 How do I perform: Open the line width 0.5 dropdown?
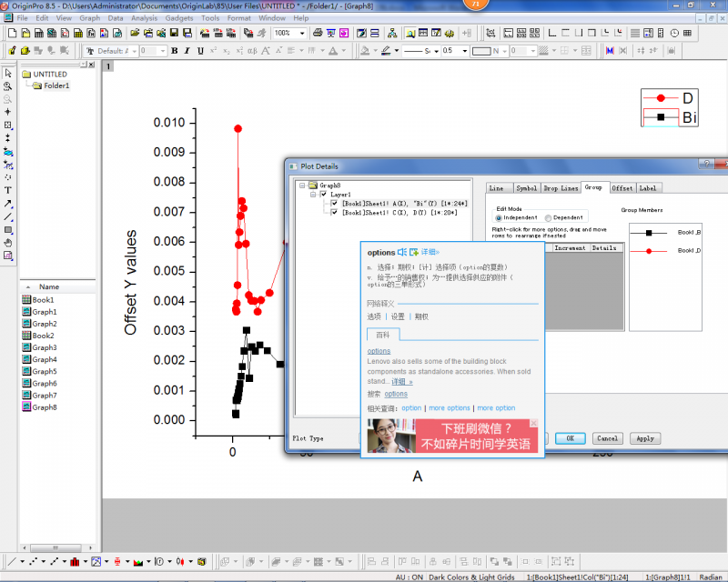465,51
